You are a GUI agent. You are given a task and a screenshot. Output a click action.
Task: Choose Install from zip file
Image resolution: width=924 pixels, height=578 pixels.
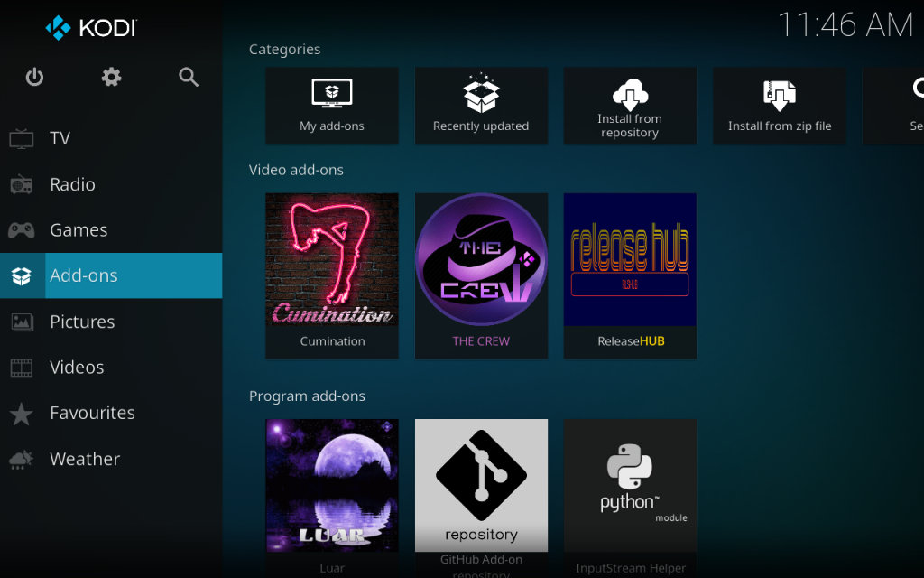[780, 106]
